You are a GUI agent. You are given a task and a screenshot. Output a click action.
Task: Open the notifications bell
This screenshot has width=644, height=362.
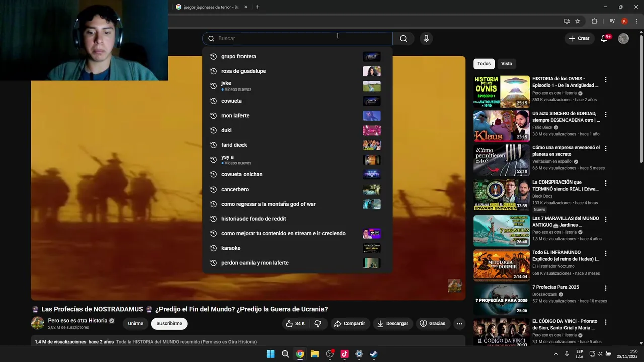(x=605, y=38)
